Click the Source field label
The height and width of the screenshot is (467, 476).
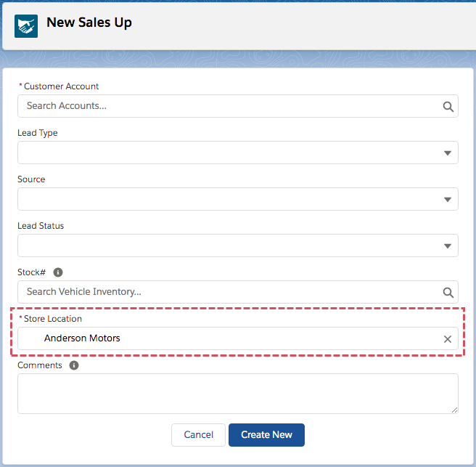tap(31, 179)
